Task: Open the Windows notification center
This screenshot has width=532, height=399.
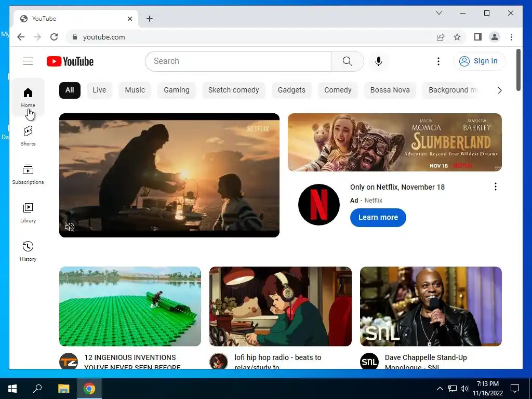Action: click(x=515, y=389)
